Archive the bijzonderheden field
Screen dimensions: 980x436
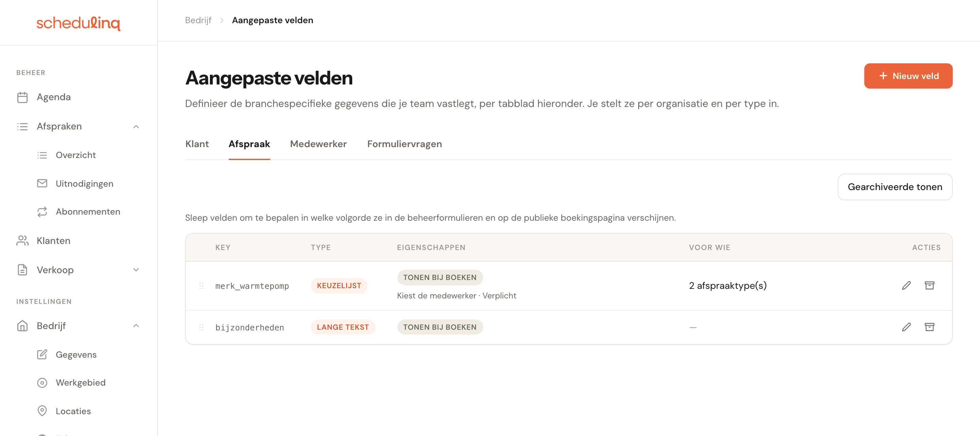[x=929, y=327]
